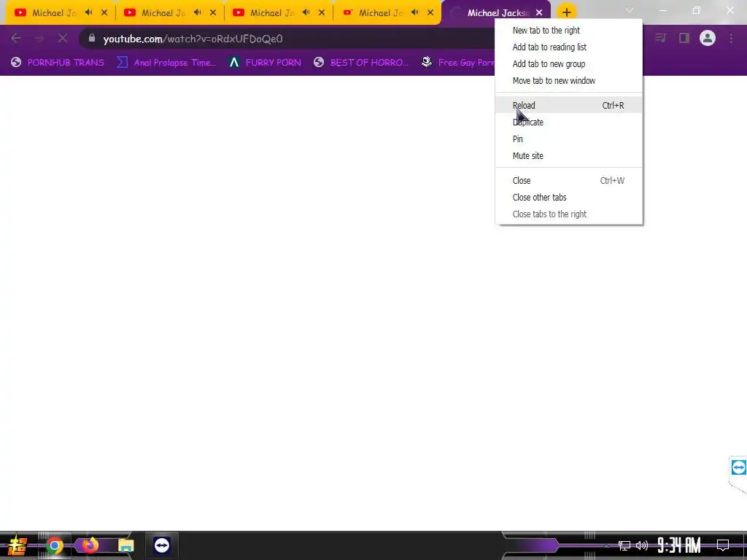Close the third Michael Jackson tab
The image size is (747, 560).
click(x=322, y=13)
